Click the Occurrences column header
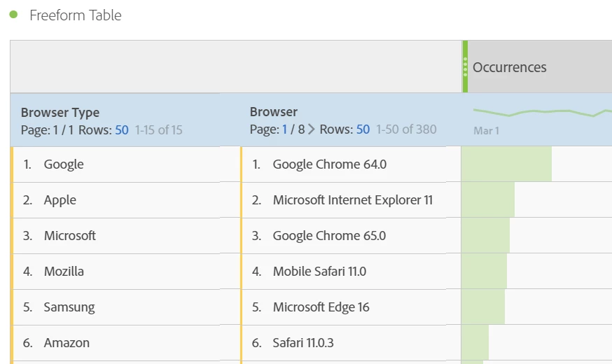 pos(509,67)
